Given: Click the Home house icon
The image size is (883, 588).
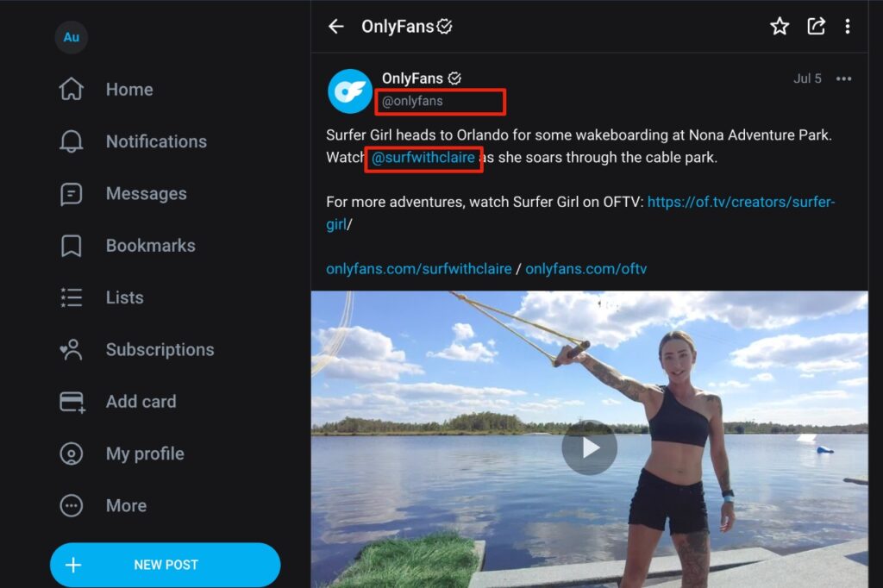Looking at the screenshot, I should click(x=72, y=90).
